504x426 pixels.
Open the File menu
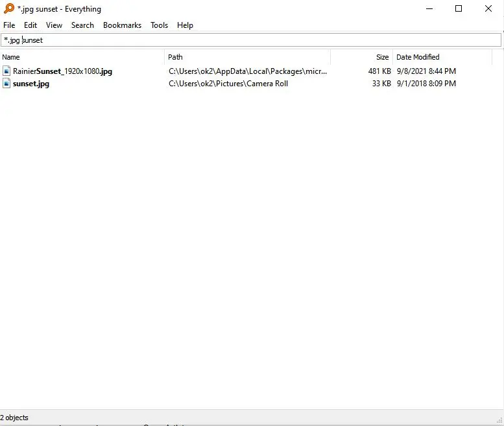click(x=9, y=25)
